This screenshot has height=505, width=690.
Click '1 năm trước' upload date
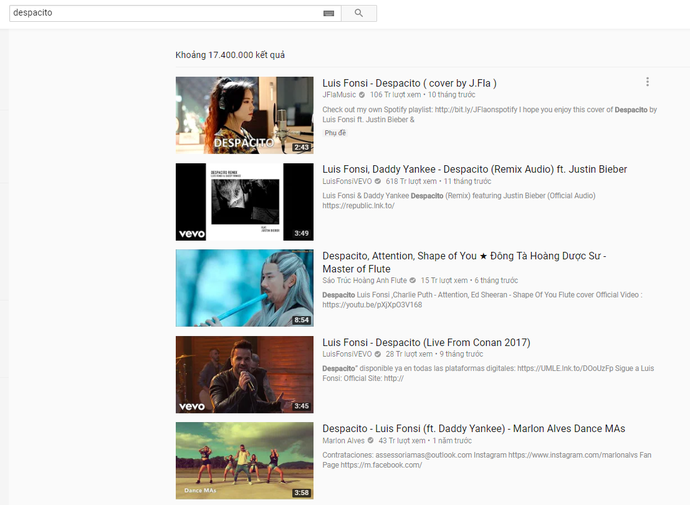[452, 440]
